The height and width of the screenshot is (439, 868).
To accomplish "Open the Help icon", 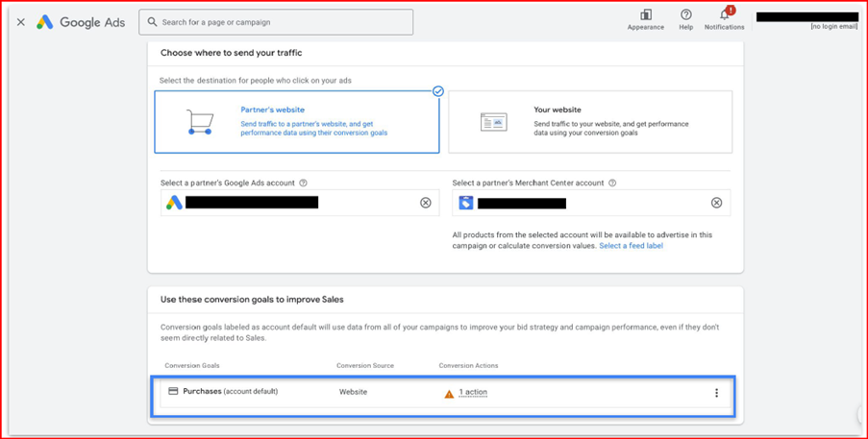I will click(x=685, y=15).
